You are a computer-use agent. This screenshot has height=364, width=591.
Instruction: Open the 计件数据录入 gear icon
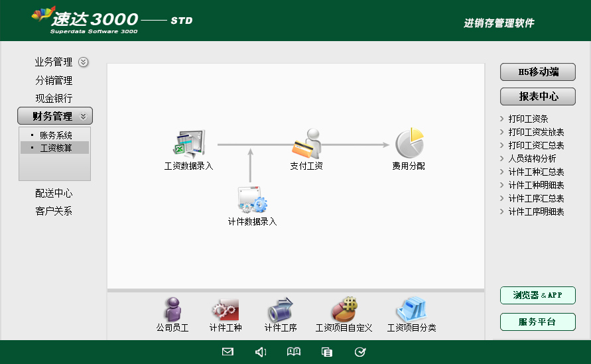coord(252,200)
